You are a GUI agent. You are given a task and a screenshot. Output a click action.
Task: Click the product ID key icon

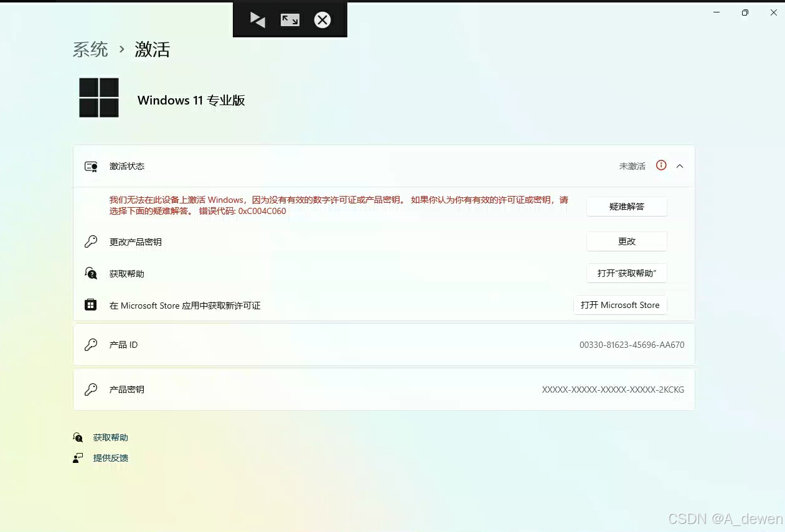tap(91, 344)
